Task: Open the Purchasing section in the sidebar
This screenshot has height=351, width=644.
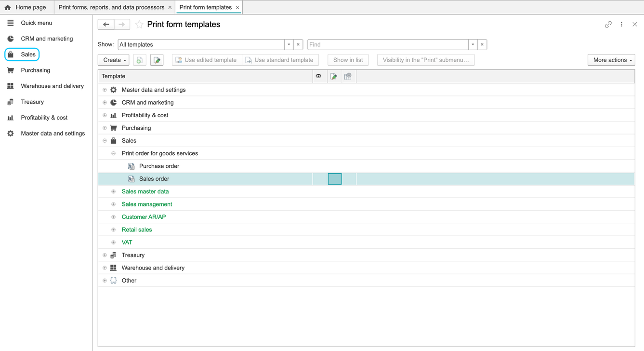Action: pyautogui.click(x=29, y=70)
